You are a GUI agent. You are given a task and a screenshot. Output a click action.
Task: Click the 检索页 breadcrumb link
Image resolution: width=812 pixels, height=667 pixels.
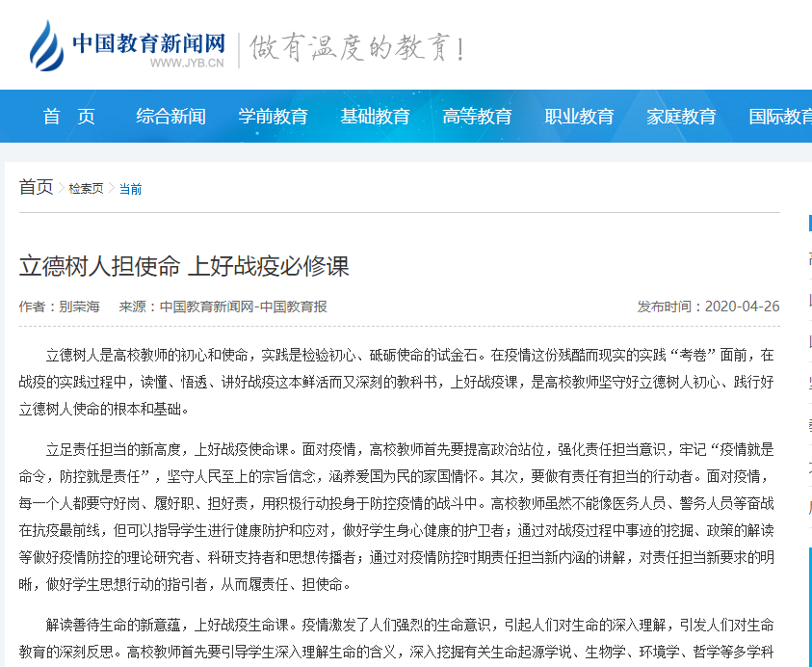pos(86,189)
